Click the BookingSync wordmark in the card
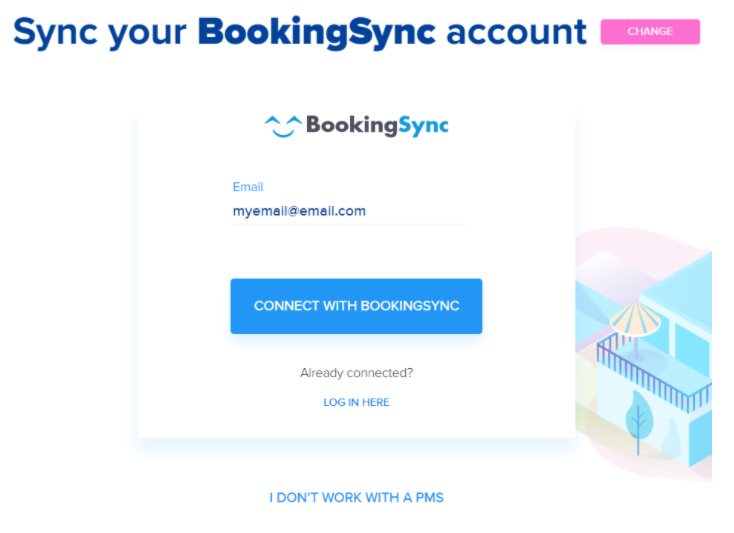Screen dimensions: 734x533 (376, 125)
